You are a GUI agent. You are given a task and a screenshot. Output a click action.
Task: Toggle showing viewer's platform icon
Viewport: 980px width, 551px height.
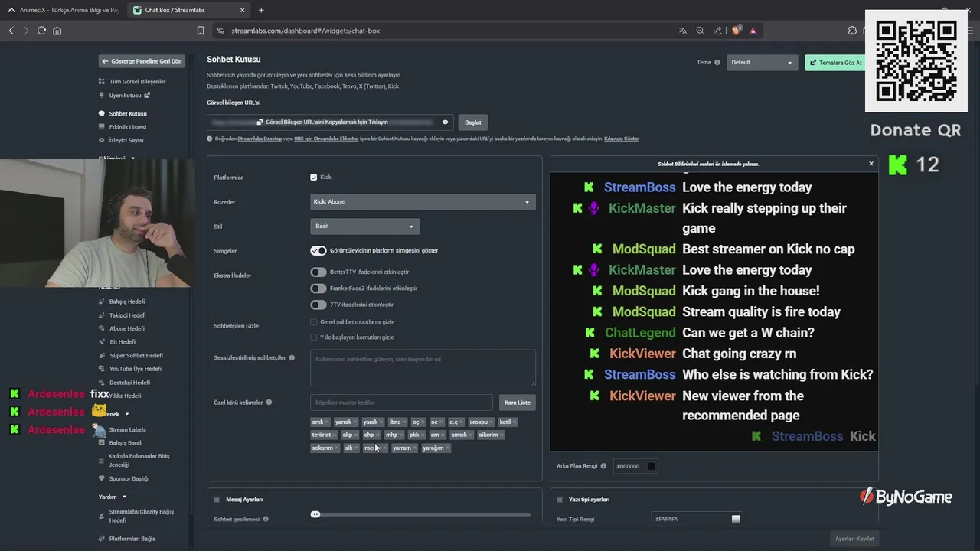click(x=318, y=250)
